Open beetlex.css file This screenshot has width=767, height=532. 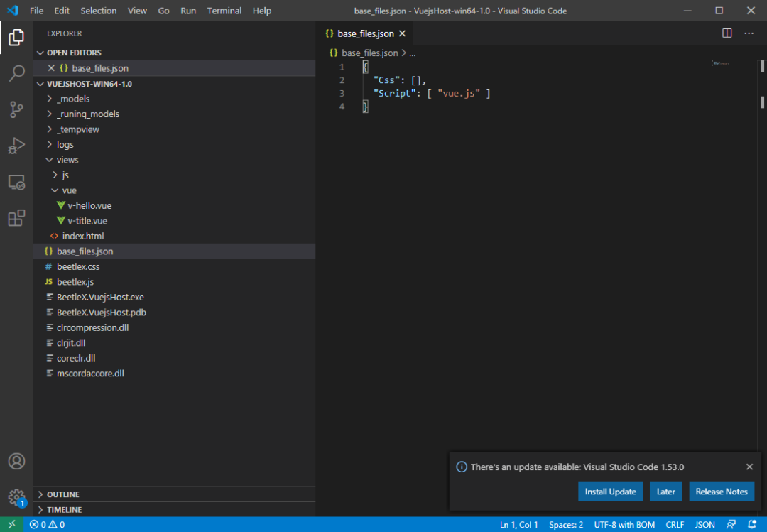pyautogui.click(x=174, y=267)
